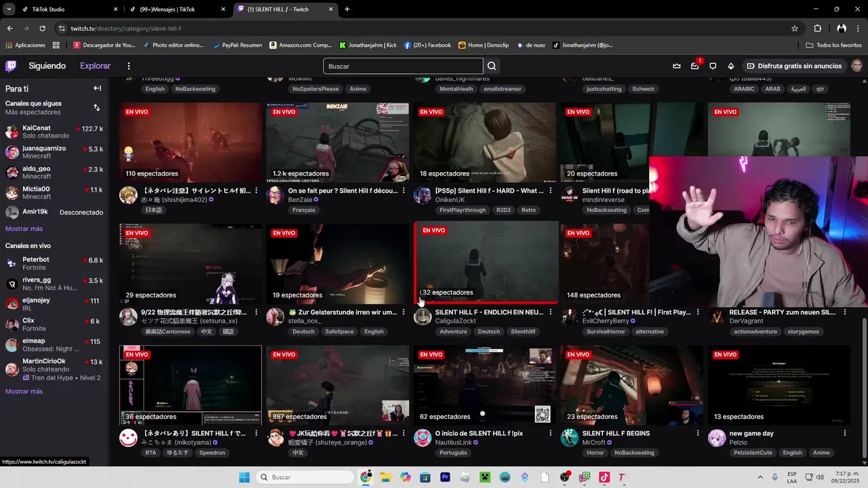The height and width of the screenshot is (488, 868).
Task: Open CaligulaZockt stream thumbnail
Action: [x=486, y=262]
